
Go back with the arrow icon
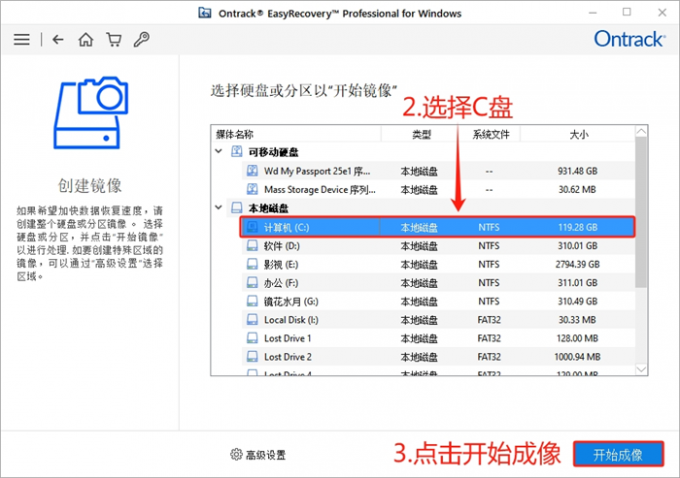[58, 39]
